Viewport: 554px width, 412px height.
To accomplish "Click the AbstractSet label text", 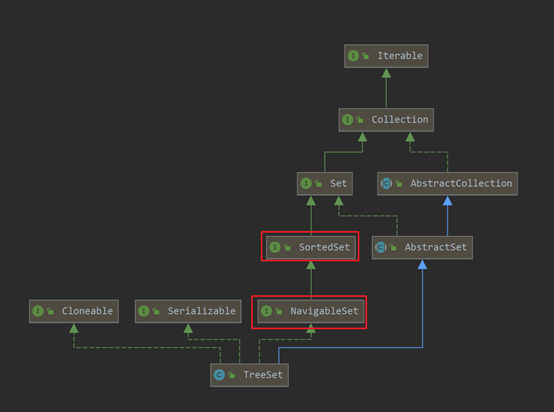I will coord(436,247).
